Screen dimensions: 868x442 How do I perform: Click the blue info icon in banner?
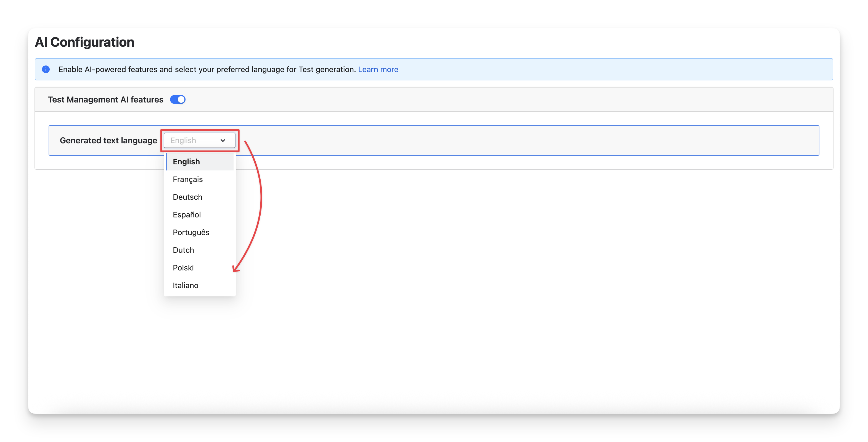[x=46, y=69]
